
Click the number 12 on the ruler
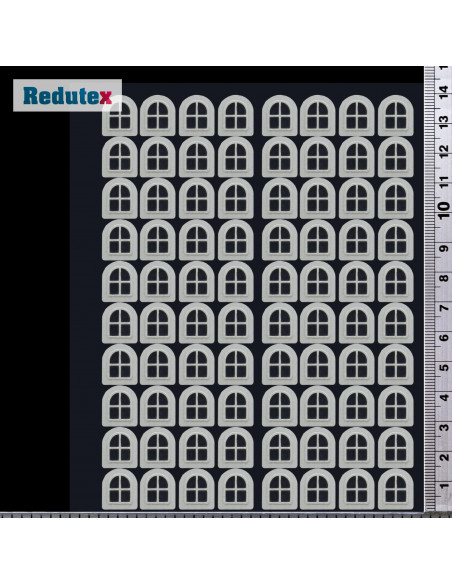point(444,152)
